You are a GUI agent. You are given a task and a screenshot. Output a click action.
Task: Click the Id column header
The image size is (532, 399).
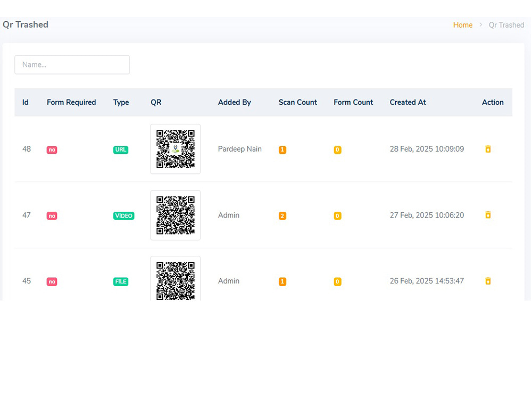click(26, 102)
